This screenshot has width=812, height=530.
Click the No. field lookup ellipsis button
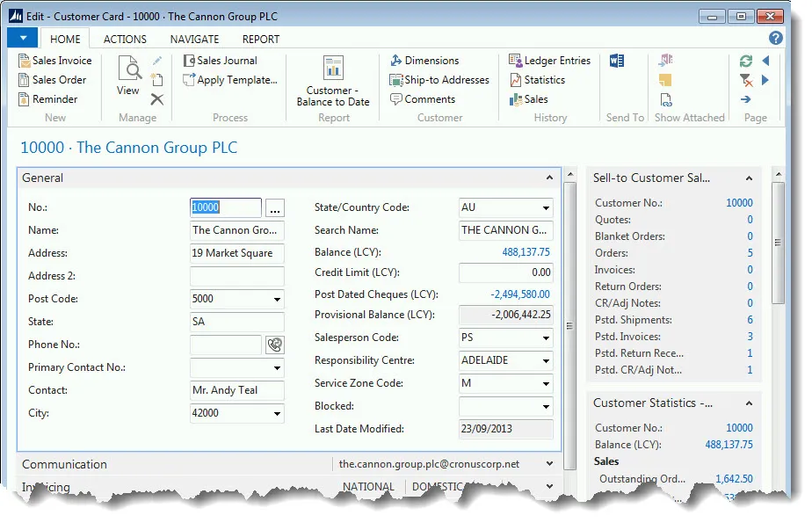pos(275,208)
